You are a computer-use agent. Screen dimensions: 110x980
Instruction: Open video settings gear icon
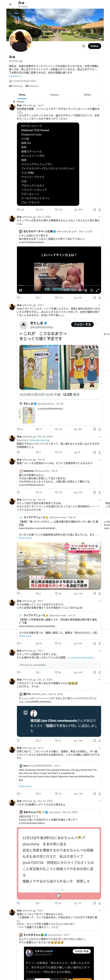[86, 290]
